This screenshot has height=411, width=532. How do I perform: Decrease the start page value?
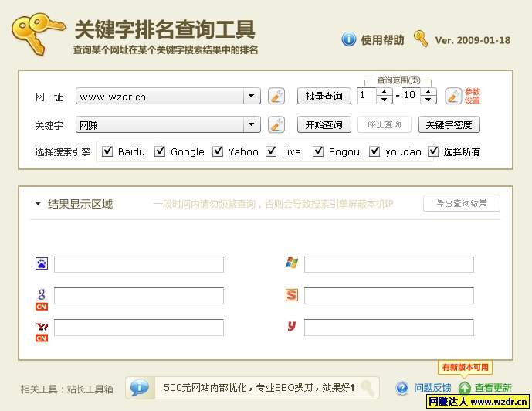coord(384,100)
